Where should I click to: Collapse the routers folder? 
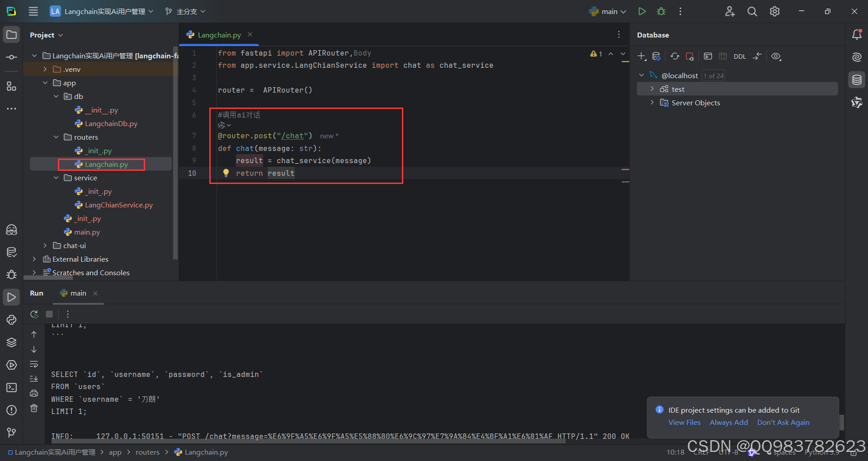56,137
